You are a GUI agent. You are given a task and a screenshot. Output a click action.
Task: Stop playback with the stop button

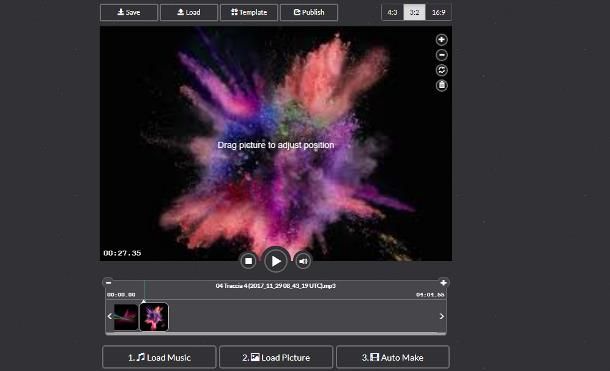(248, 261)
